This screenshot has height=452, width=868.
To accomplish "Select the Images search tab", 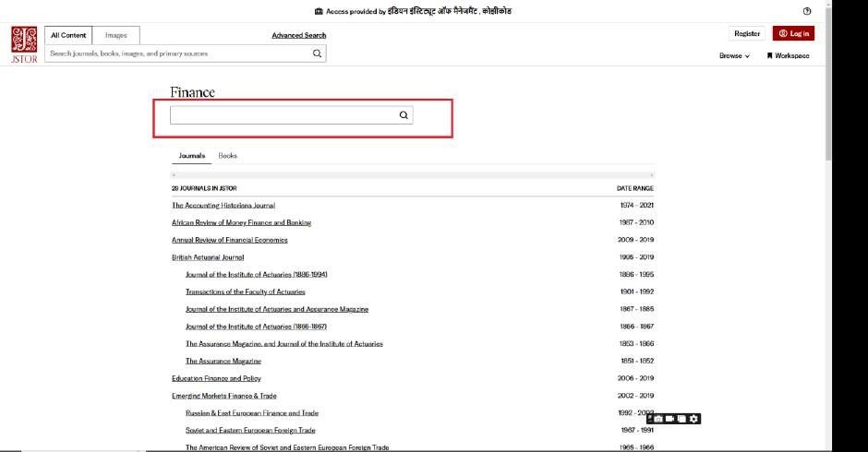I will pyautogui.click(x=116, y=35).
